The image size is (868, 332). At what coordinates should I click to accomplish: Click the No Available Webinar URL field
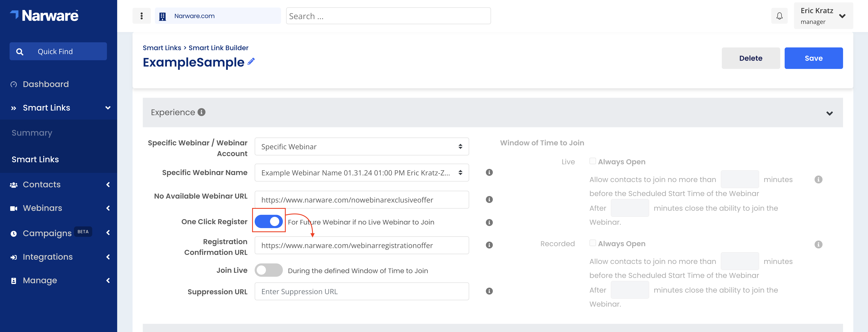click(362, 200)
